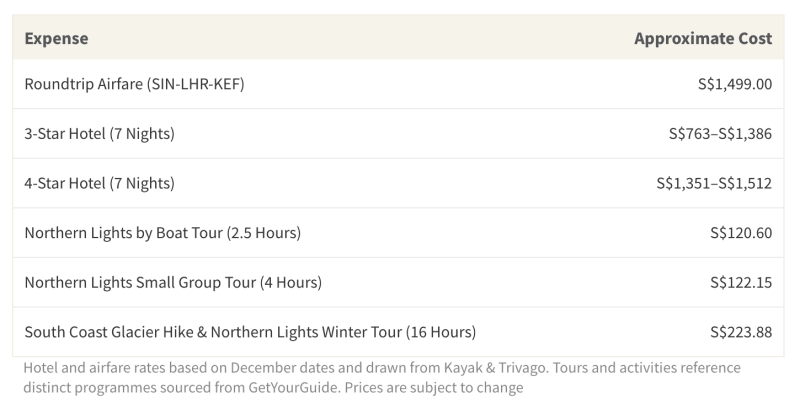Click the Approximate Cost column header
Viewport: 800px width, 409px height.
point(703,38)
